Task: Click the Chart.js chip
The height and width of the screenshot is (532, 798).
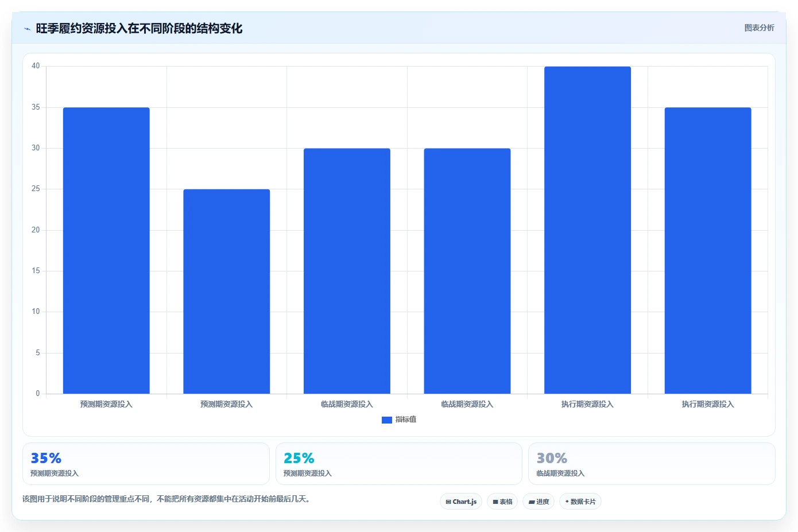Action: pos(461,502)
